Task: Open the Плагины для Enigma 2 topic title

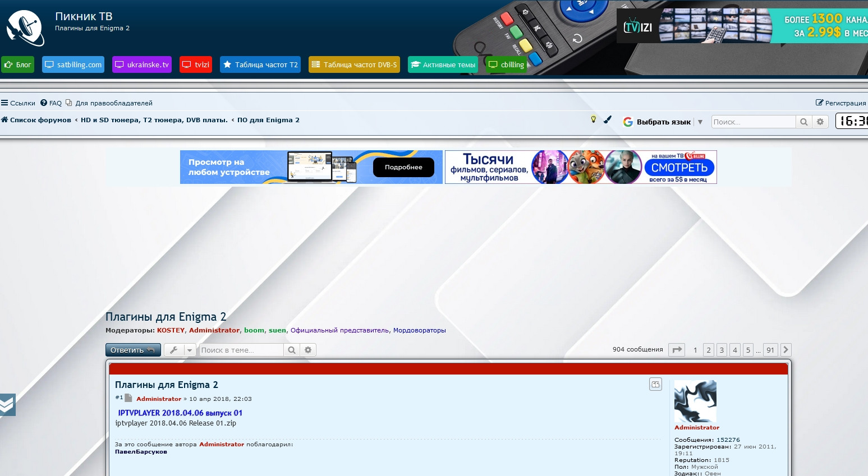Action: 166,317
